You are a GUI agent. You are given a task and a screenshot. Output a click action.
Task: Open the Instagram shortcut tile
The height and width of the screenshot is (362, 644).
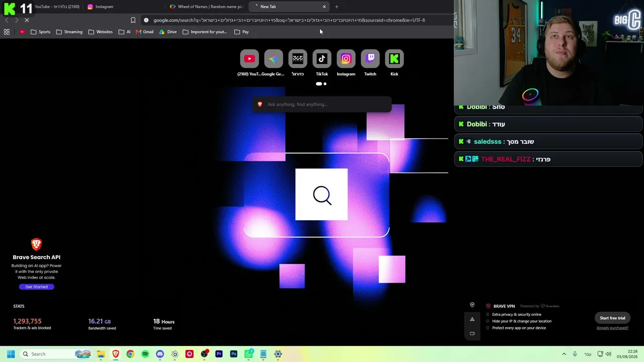click(x=346, y=59)
